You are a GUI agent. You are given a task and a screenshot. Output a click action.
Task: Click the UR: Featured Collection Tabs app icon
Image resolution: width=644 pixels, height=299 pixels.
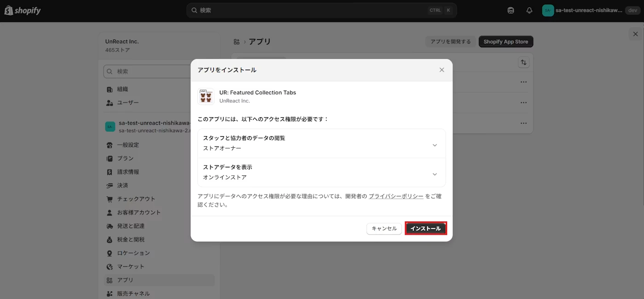pos(206,97)
